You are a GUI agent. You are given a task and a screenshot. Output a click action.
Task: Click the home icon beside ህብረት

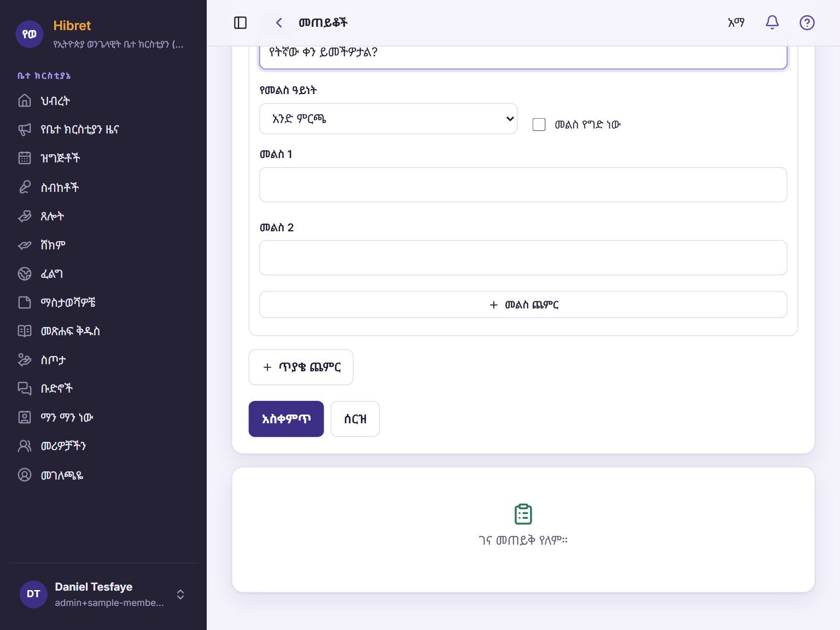(x=25, y=101)
